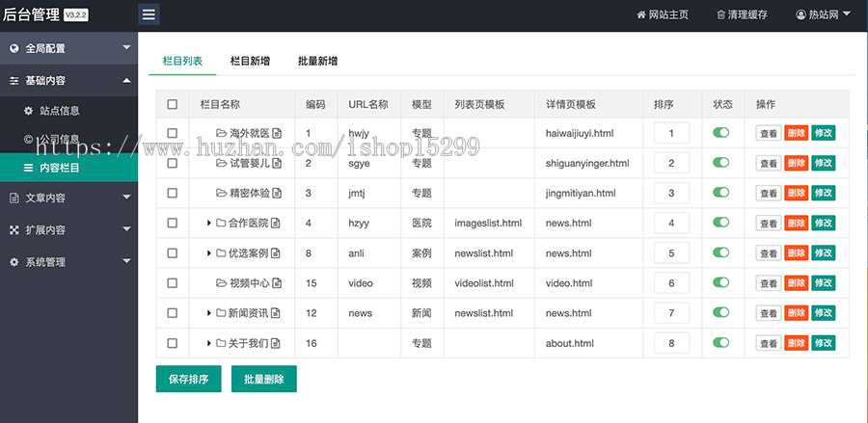Click 查看 for the 海外就医 row
The height and width of the screenshot is (423, 868).
click(x=769, y=133)
